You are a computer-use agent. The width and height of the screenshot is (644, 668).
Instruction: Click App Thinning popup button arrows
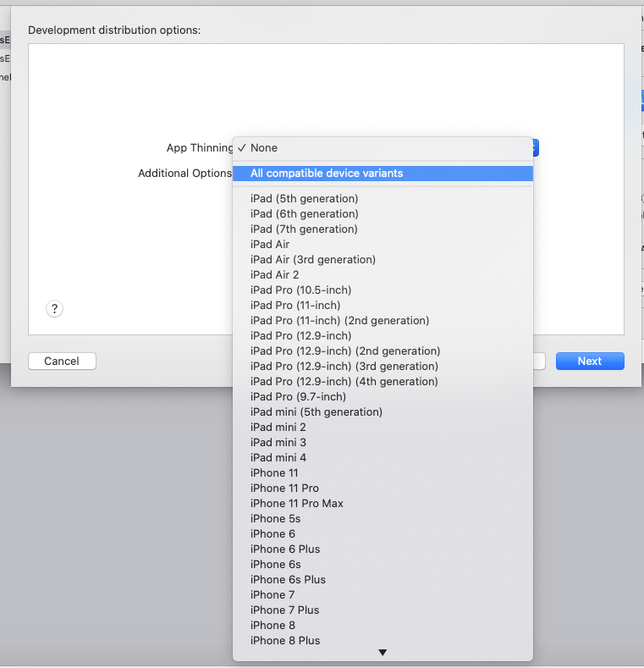click(535, 148)
